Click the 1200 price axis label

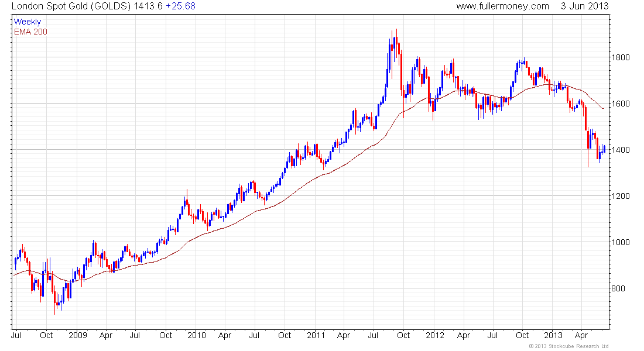tap(620, 196)
